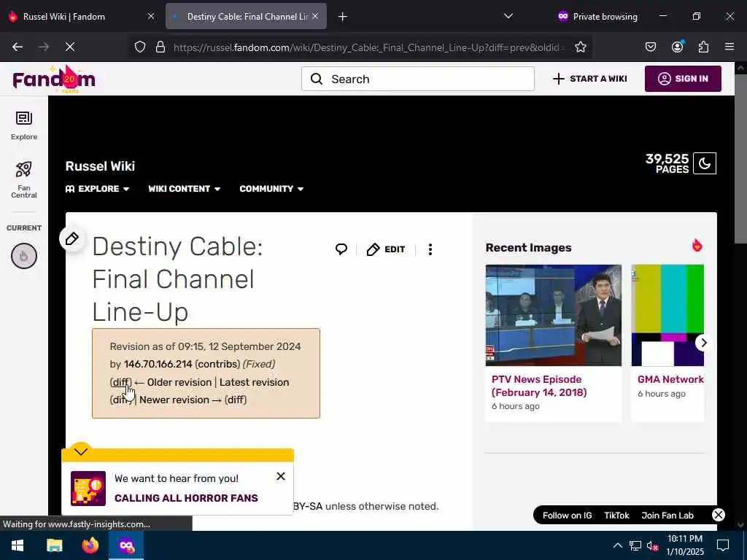Open the Windows Start menu
The height and width of the screenshot is (560, 747).
(18, 545)
